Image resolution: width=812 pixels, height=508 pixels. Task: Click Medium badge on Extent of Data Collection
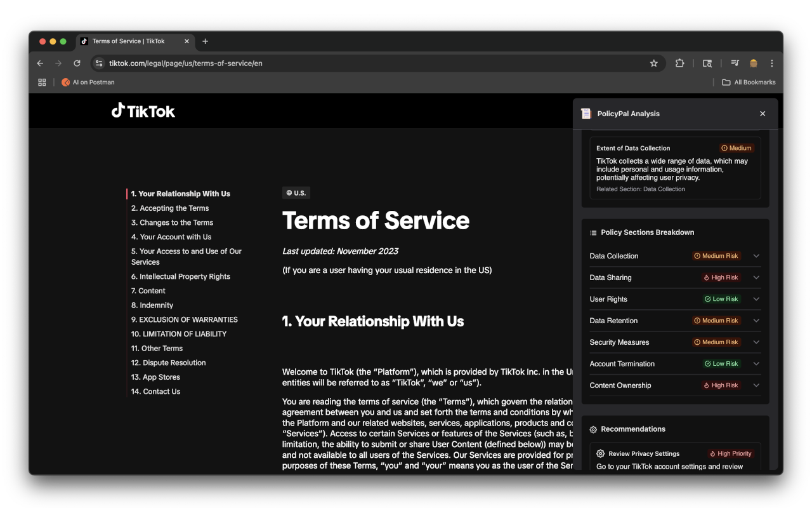[737, 148]
